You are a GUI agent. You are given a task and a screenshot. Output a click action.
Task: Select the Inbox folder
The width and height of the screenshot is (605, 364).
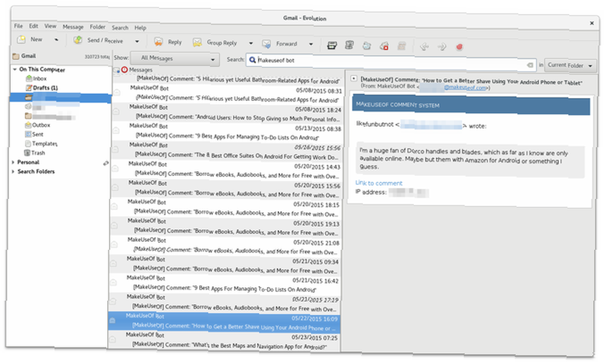(x=36, y=78)
